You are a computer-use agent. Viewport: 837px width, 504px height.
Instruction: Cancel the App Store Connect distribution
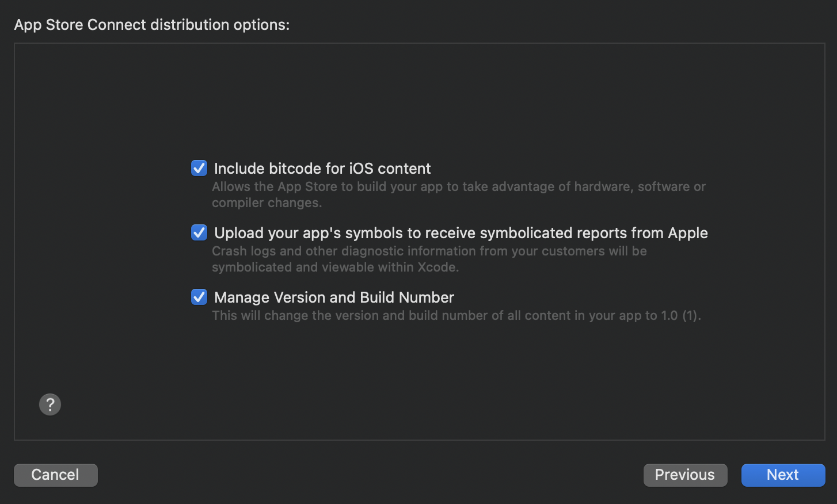[x=55, y=475]
